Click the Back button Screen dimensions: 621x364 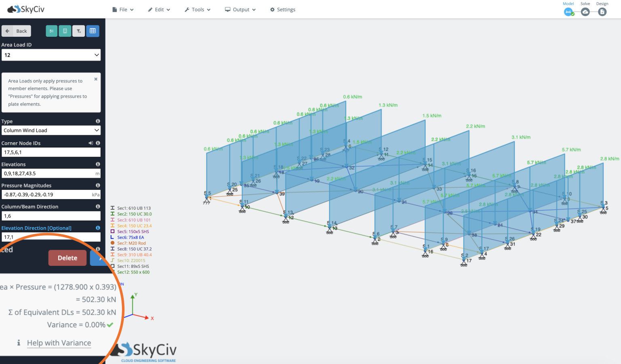pyautogui.click(x=16, y=31)
